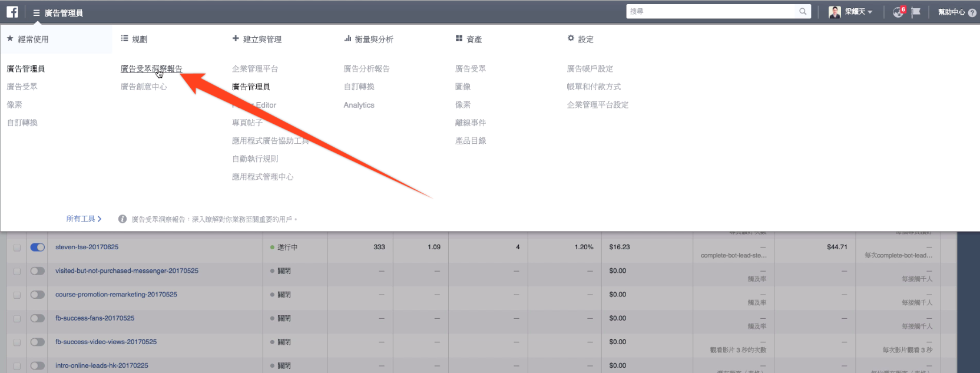Open visited-but-not-purchased-messenger-20170525 campaign link

pos(127,270)
